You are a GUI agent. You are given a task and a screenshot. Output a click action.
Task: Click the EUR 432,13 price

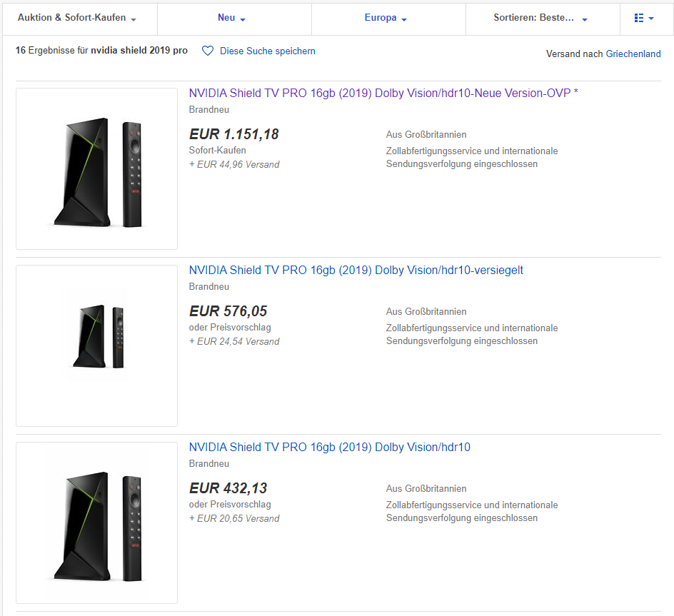(x=228, y=488)
